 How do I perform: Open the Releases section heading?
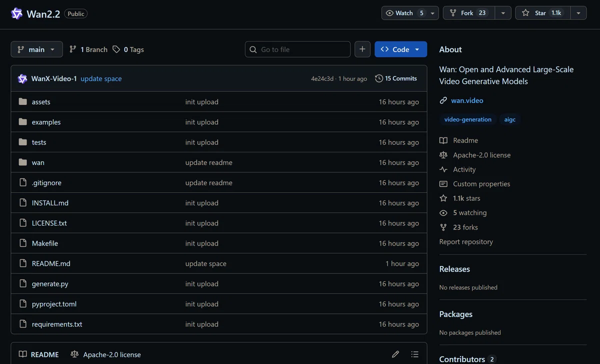pyautogui.click(x=454, y=269)
